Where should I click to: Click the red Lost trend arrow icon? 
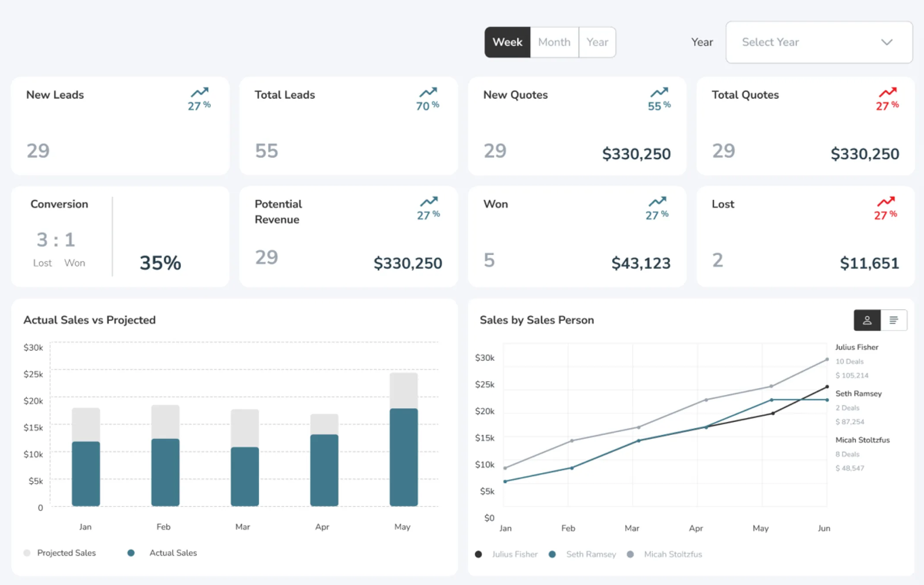pyautogui.click(x=886, y=201)
